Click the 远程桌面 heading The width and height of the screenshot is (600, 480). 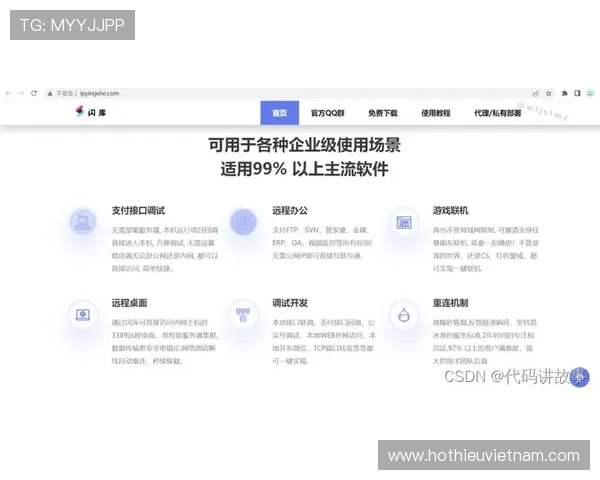coord(129,303)
